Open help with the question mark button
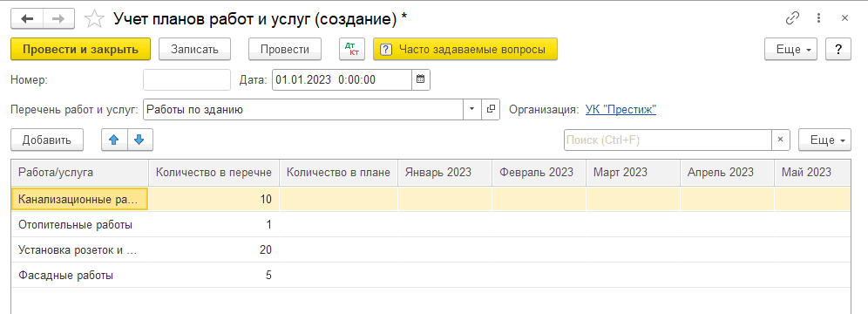Image resolution: width=868 pixels, height=314 pixels. 838,49
